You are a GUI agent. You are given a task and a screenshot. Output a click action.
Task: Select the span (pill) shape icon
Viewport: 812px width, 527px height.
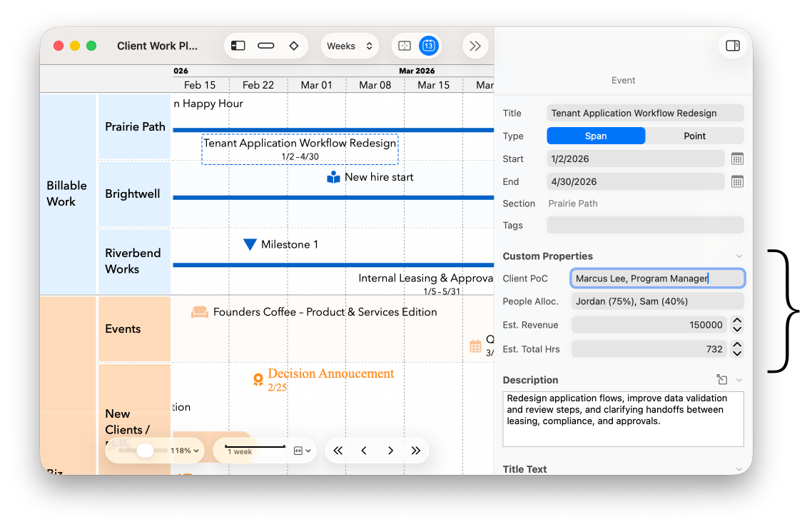[265, 45]
